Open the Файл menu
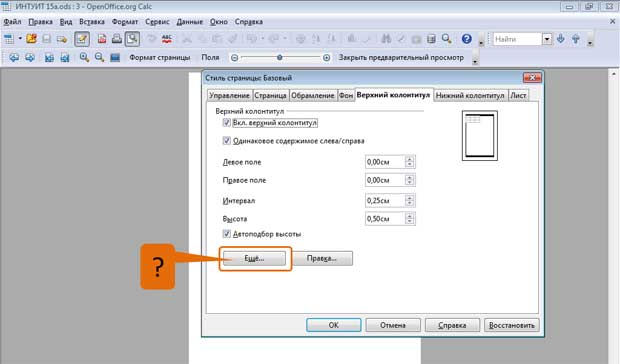The image size is (620, 364). (x=12, y=22)
